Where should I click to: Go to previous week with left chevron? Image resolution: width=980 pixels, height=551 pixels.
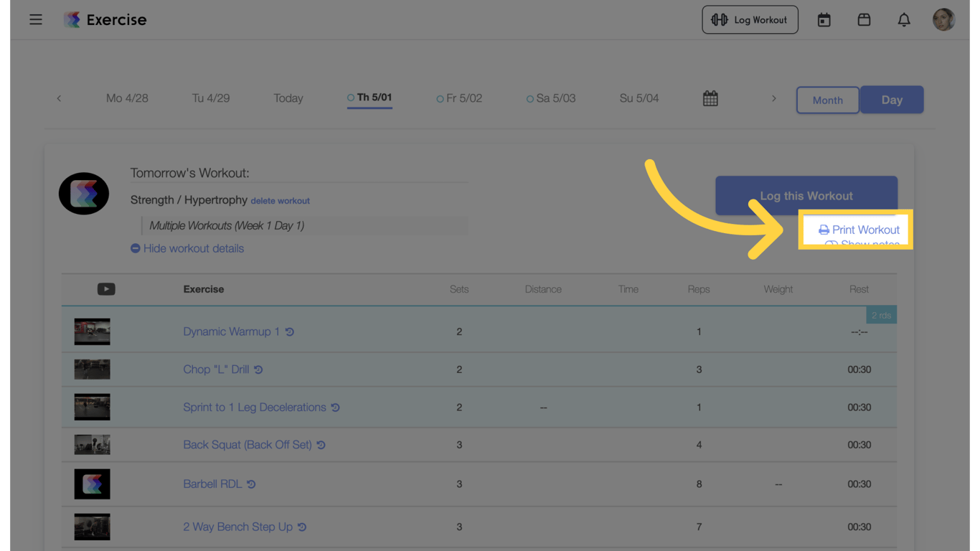(x=59, y=98)
